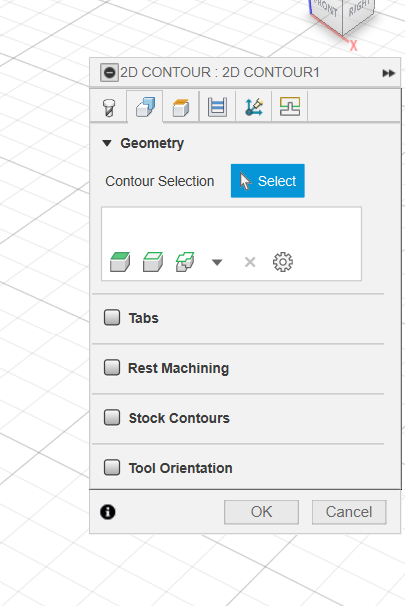
Task: Open the selection mode dropdown arrow
Action: [217, 263]
